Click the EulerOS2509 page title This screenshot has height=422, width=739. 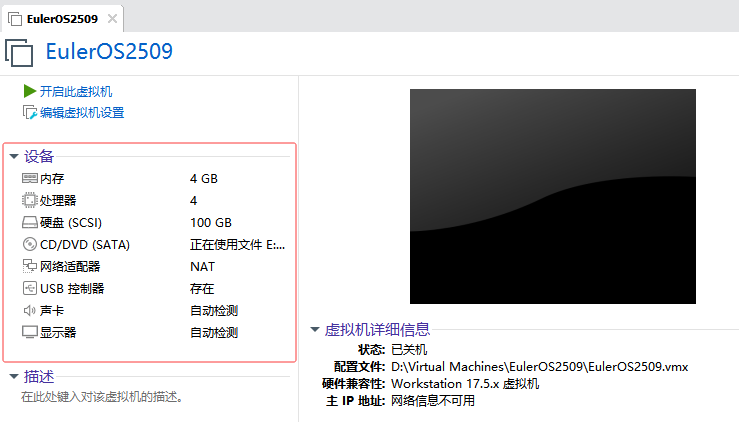(x=109, y=51)
